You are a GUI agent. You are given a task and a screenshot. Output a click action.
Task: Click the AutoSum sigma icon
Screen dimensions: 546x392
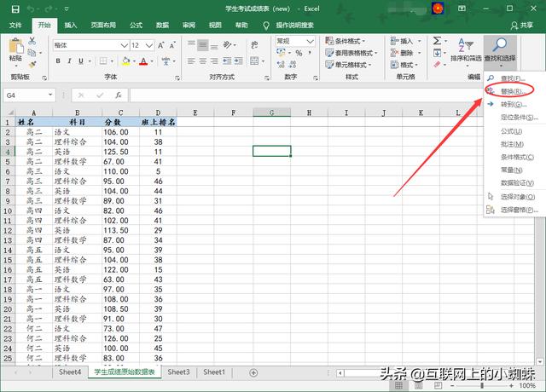click(437, 41)
